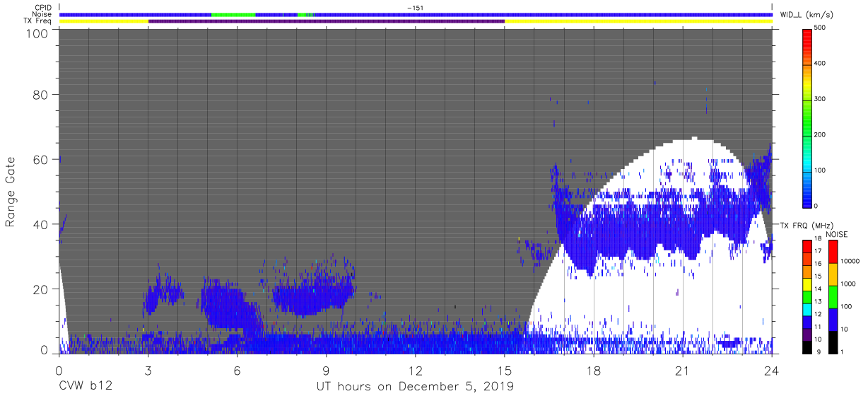This screenshot has width=868, height=401.
Task: Select the 18 UT hour tick label
Action: tap(594, 370)
